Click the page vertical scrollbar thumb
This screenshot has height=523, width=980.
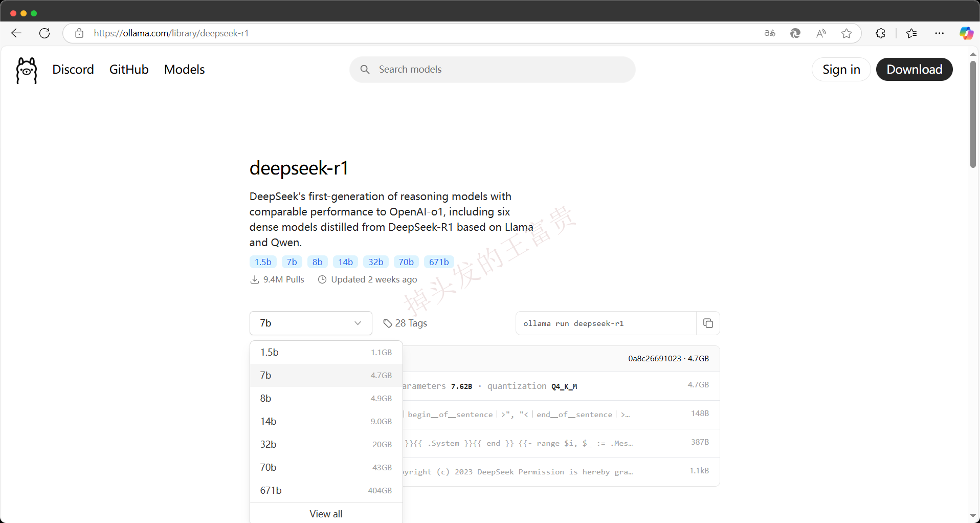click(x=973, y=114)
